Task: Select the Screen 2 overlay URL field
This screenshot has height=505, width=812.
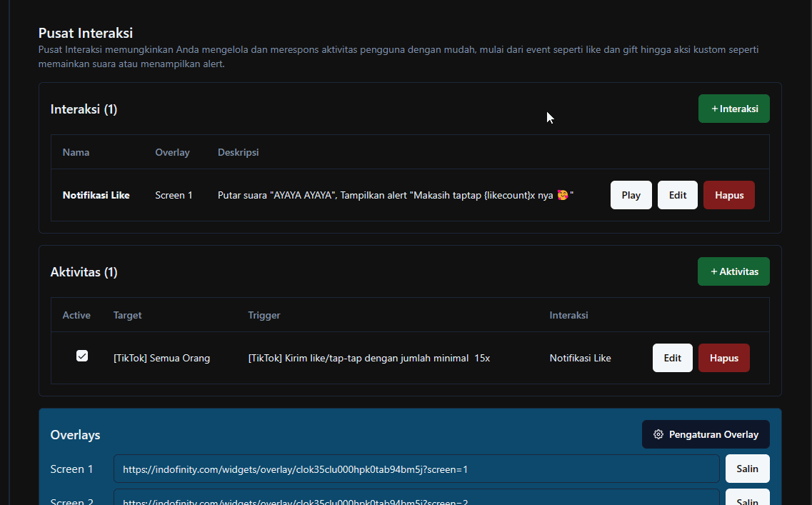Action: [416, 499]
